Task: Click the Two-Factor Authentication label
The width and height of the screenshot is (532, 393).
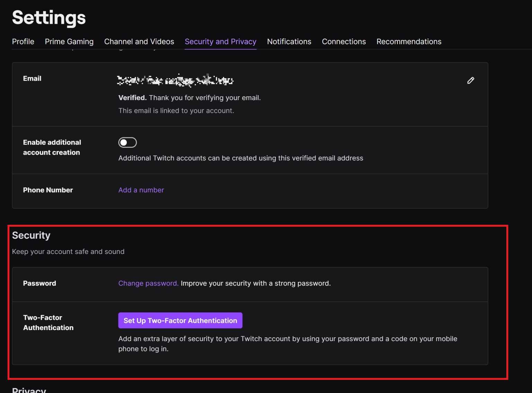Action: [x=48, y=322]
